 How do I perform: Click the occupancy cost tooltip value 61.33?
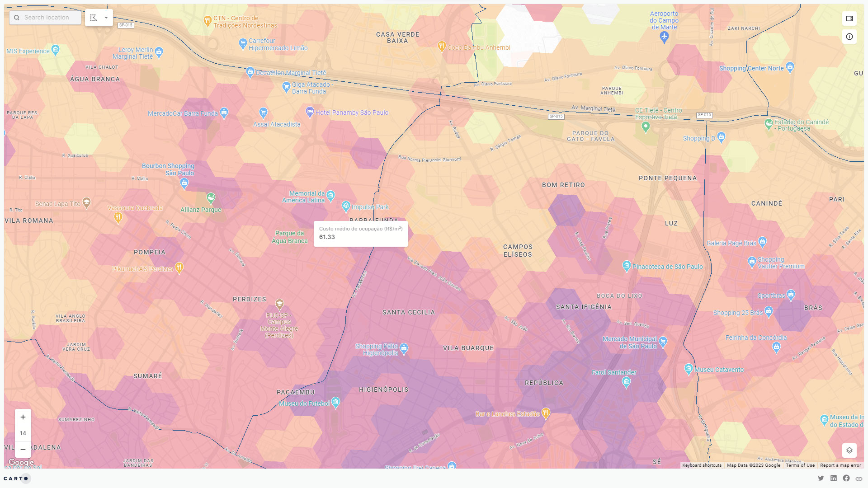click(327, 237)
